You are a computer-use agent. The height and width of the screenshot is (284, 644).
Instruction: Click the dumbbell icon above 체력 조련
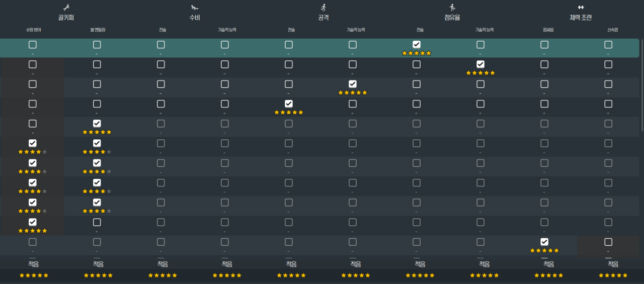click(x=581, y=8)
